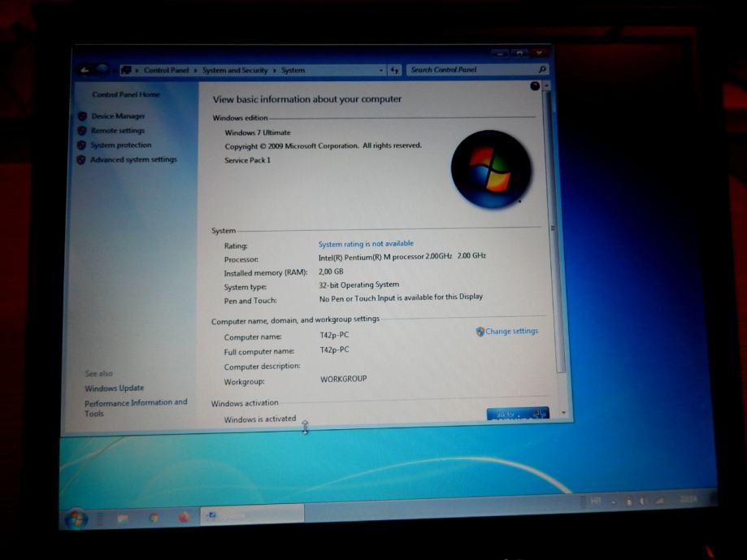Click System and Security in the breadcrumb
The height and width of the screenshot is (560, 747).
coord(235,70)
